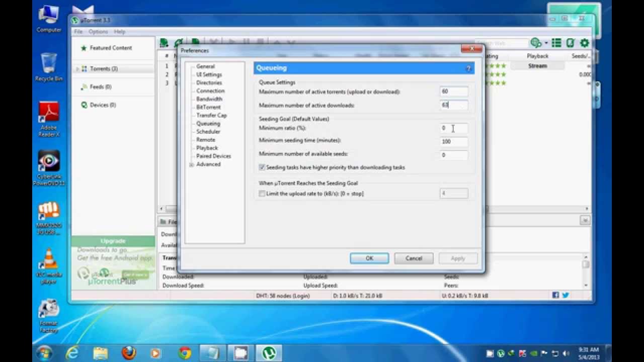This screenshot has height=362, width=644.
Task: Open the Add Torrent toolbar icon
Action: coord(164,43)
